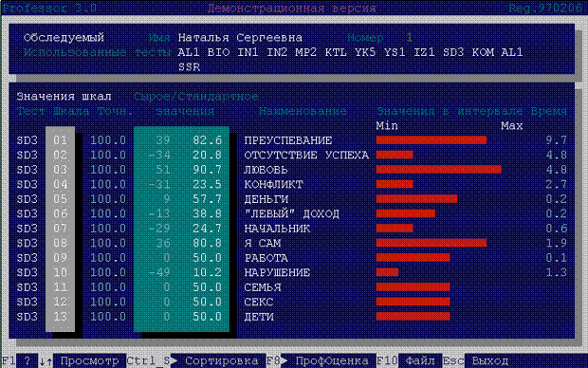Click the F1 help key label
This screenshot has height=368, width=588.
tap(8, 360)
